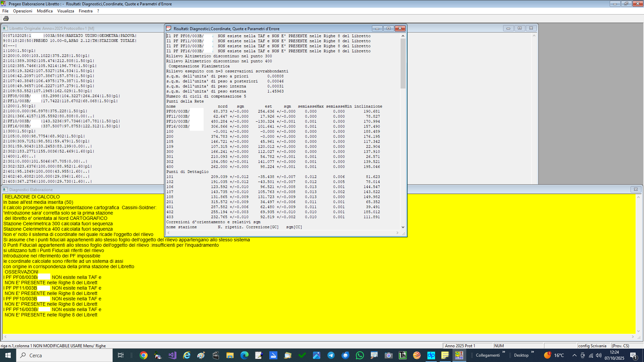Open the Modifica menu
644x362 pixels.
click(45, 11)
